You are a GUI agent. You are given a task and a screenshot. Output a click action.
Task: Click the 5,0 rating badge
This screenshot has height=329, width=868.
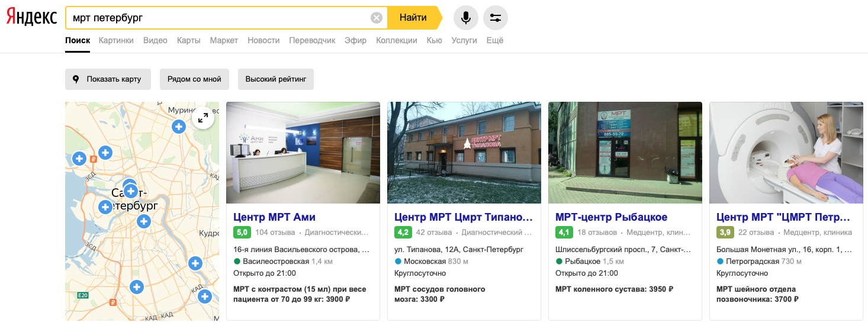[242, 233]
